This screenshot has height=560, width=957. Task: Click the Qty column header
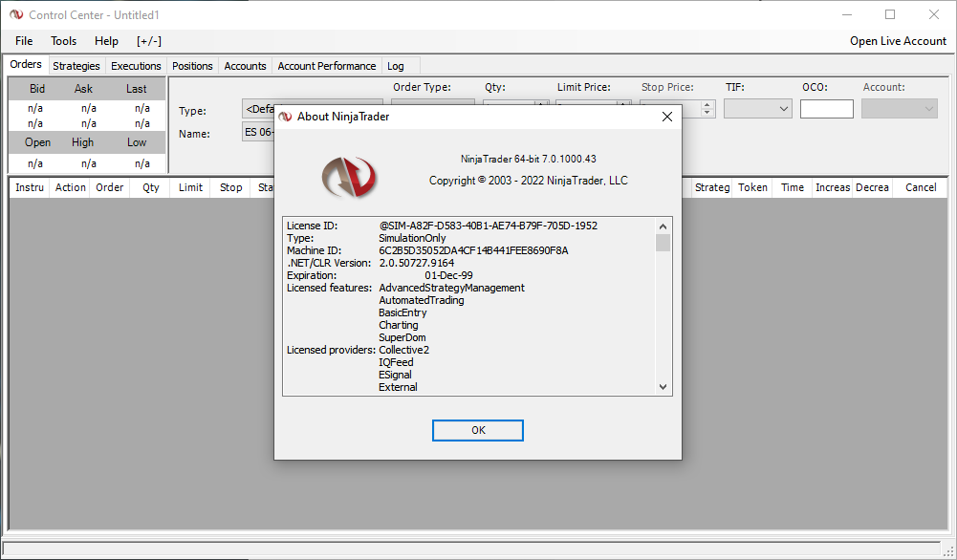tap(151, 187)
